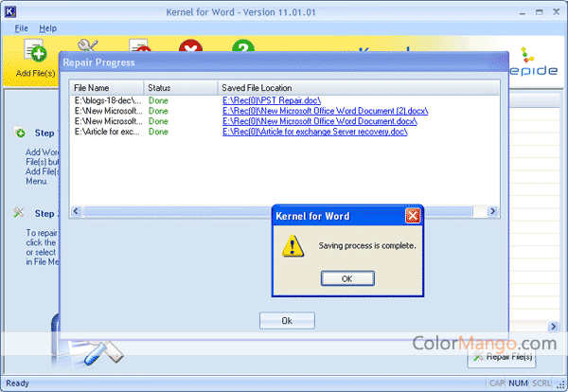Click the Step 1 green plus icon
The height and width of the screenshot is (392, 568).
coord(20,133)
